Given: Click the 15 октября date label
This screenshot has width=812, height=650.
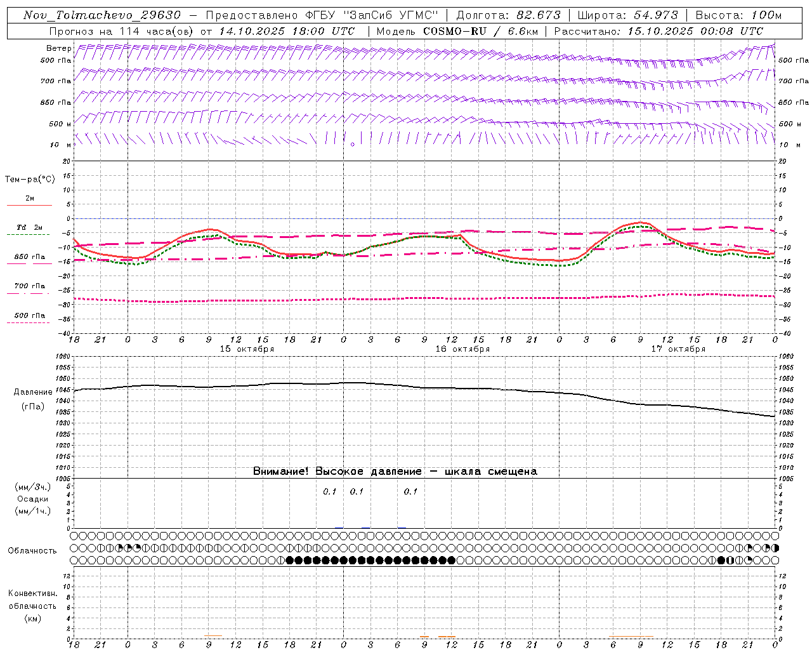Looking at the screenshot, I should tap(247, 349).
